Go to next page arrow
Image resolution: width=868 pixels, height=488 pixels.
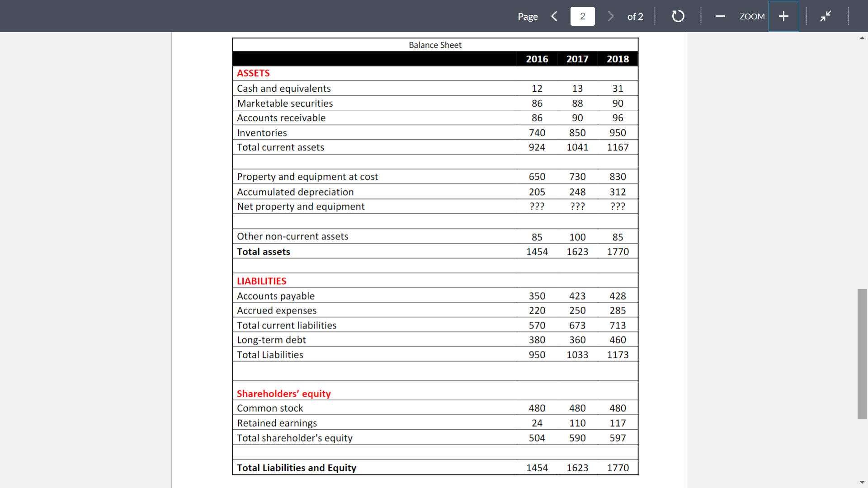point(611,16)
